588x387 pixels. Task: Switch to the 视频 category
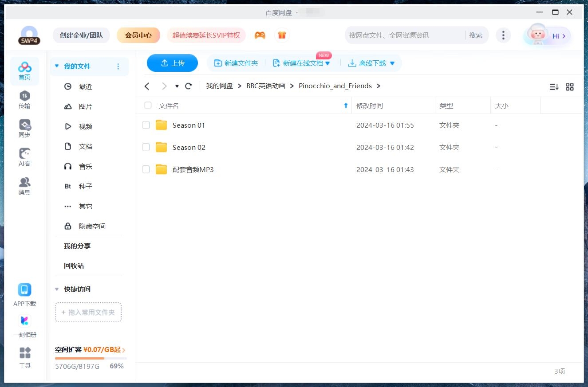pos(86,126)
